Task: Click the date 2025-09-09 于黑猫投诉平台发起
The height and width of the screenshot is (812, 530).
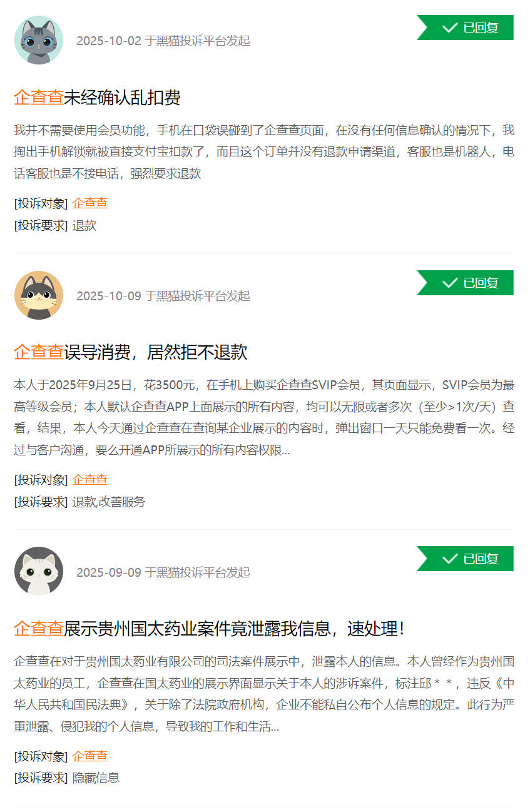Action: [163, 572]
